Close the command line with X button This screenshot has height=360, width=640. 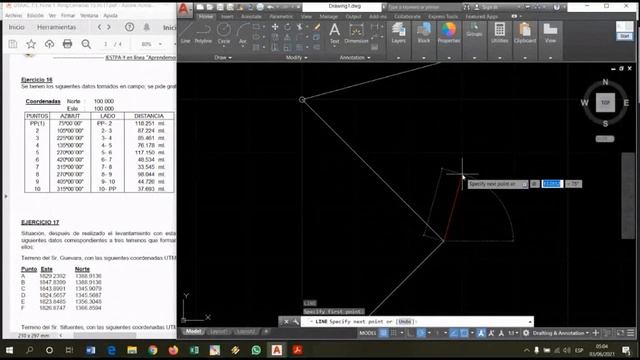286,322
